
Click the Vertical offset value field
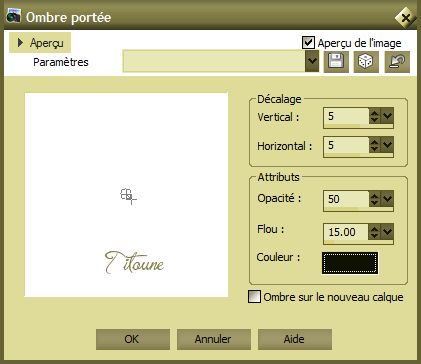(x=346, y=116)
